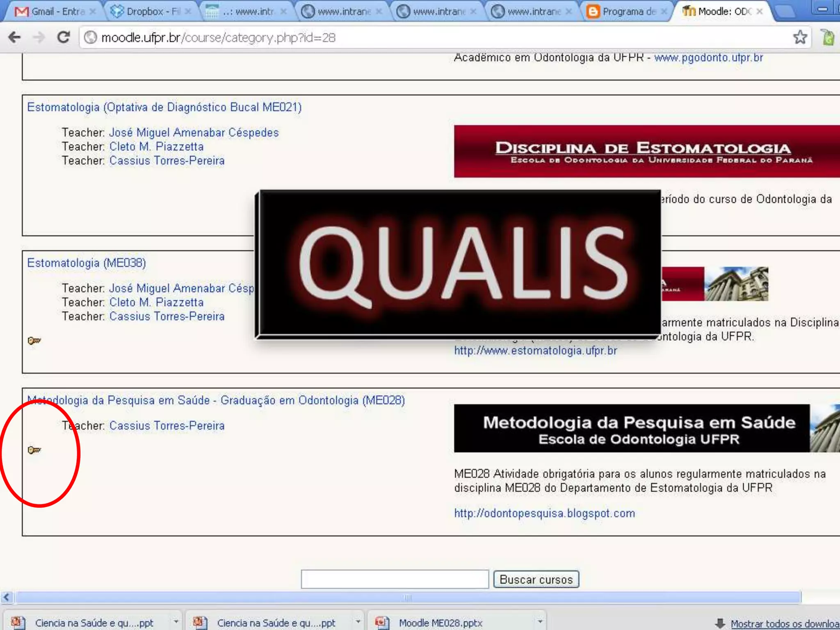Image resolution: width=840 pixels, height=630 pixels.
Task: Switch to the third tab with building icon
Action: click(x=246, y=11)
